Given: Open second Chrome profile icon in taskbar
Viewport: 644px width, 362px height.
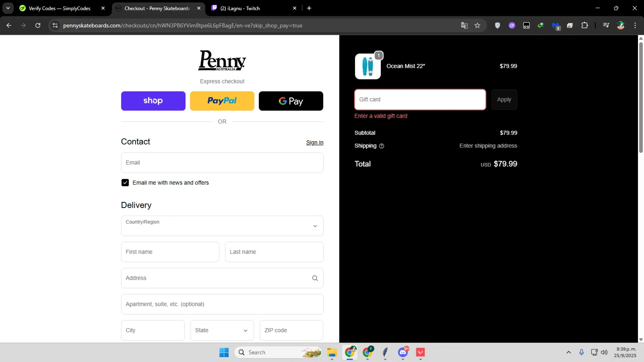Looking at the screenshot, I should coord(368,352).
